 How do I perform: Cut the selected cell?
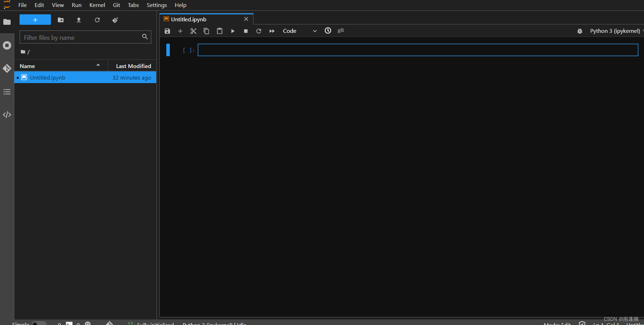[x=194, y=31]
